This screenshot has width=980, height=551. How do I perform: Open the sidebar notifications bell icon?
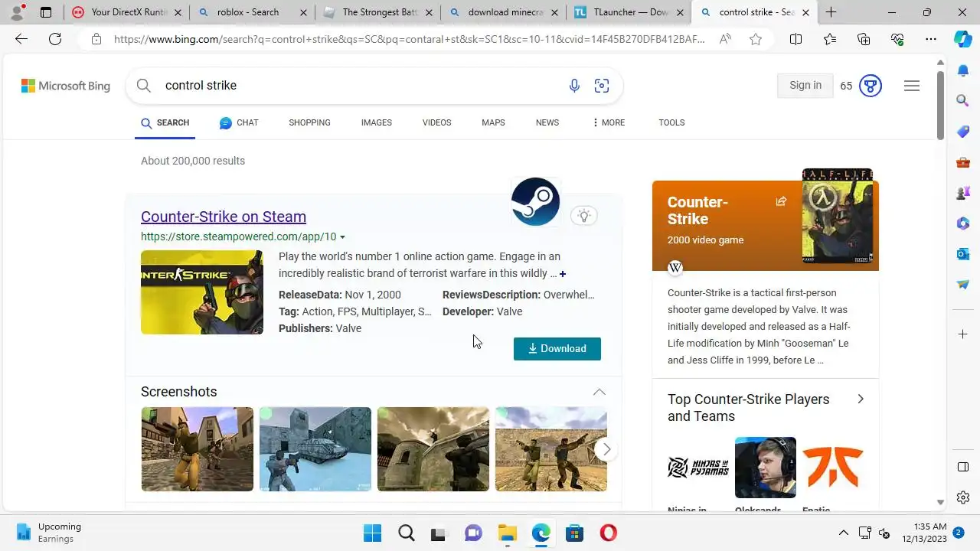click(x=963, y=70)
